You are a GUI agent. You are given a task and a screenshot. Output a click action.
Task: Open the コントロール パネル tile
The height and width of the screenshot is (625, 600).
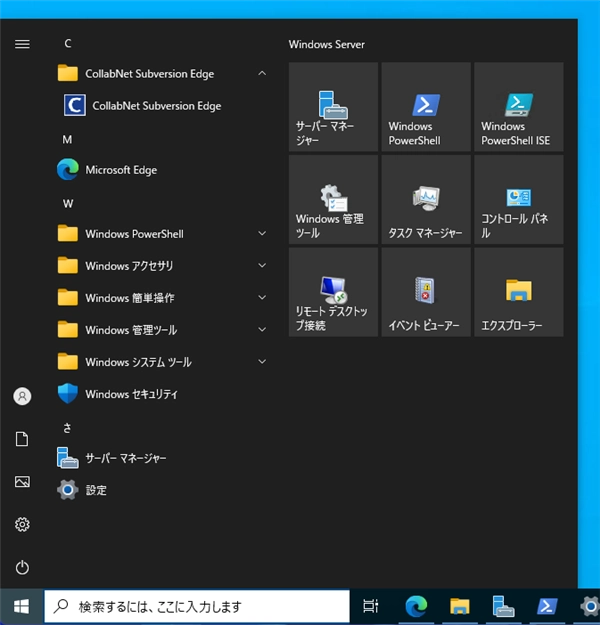coord(519,199)
